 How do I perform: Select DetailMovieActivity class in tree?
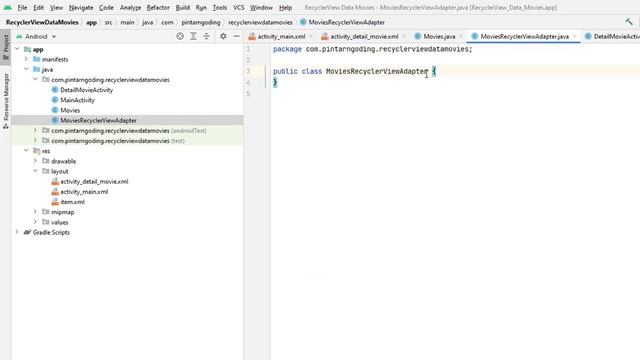[x=87, y=90]
